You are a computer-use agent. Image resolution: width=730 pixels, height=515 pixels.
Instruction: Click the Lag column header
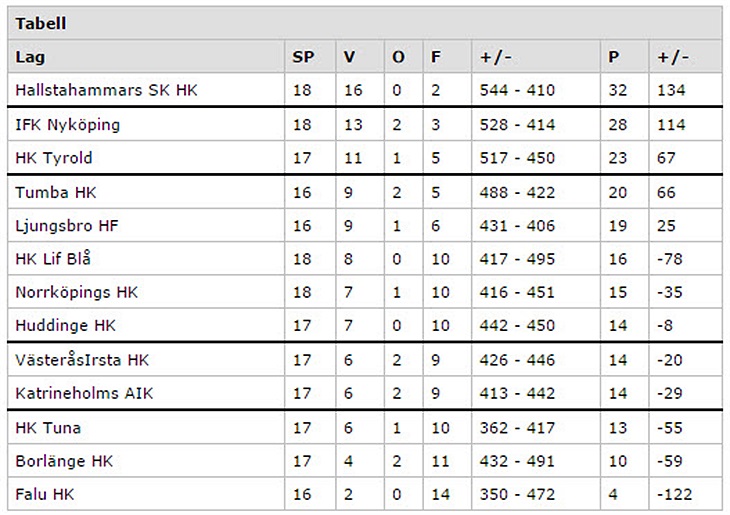point(30,57)
